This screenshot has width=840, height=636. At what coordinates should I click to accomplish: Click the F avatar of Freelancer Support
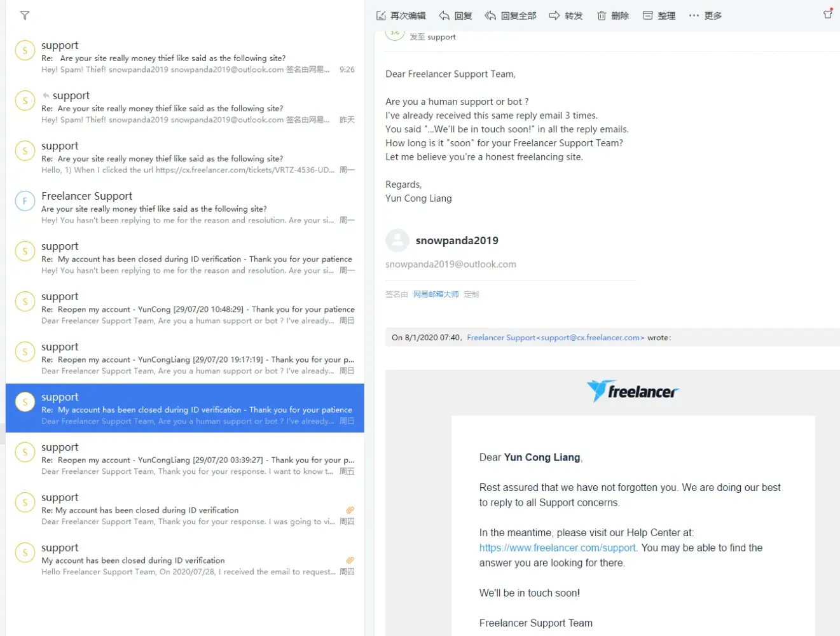pos(25,201)
